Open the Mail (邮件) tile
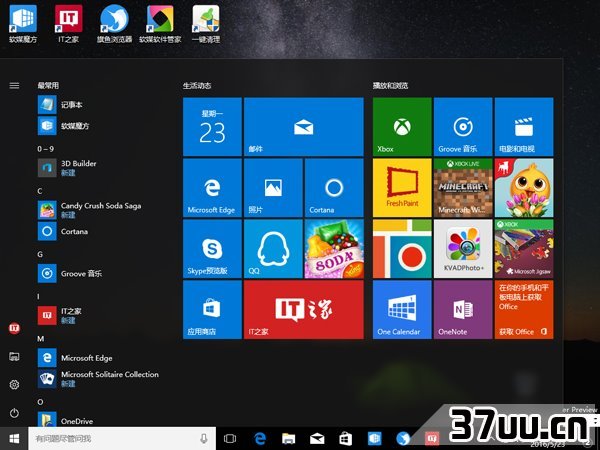This screenshot has height=450, width=600. [x=304, y=127]
